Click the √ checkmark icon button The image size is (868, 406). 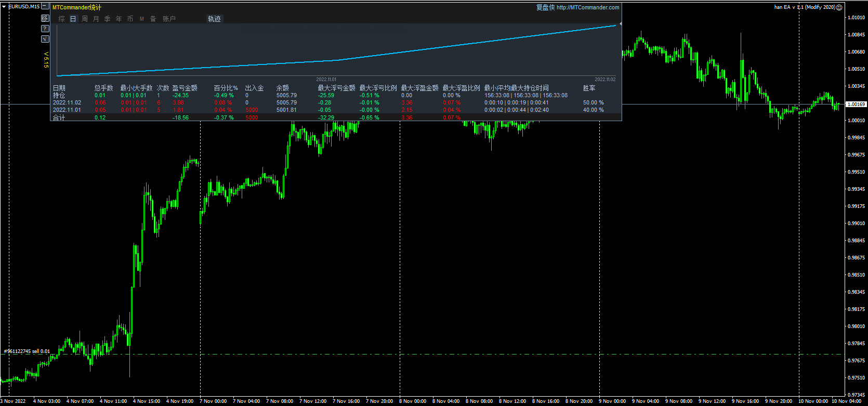[x=45, y=39]
